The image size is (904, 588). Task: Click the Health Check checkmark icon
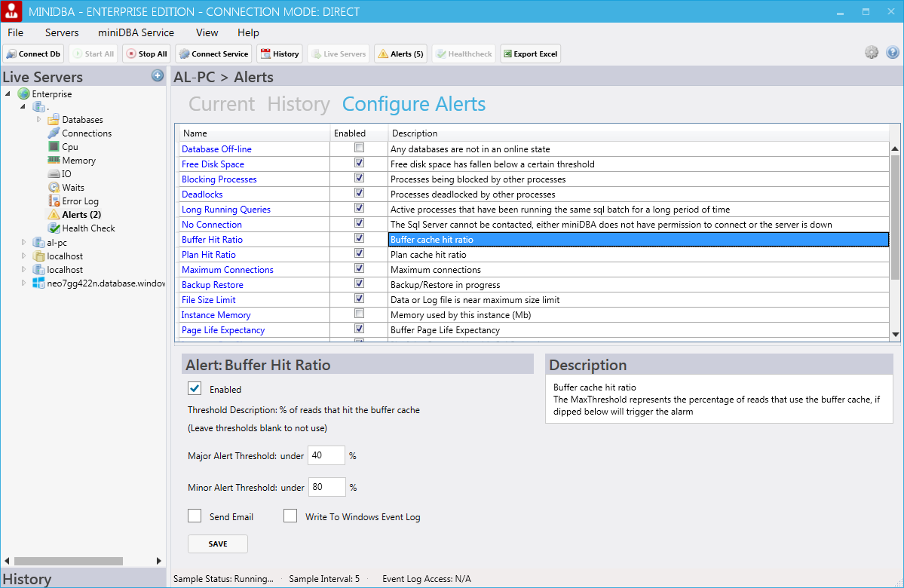(54, 228)
